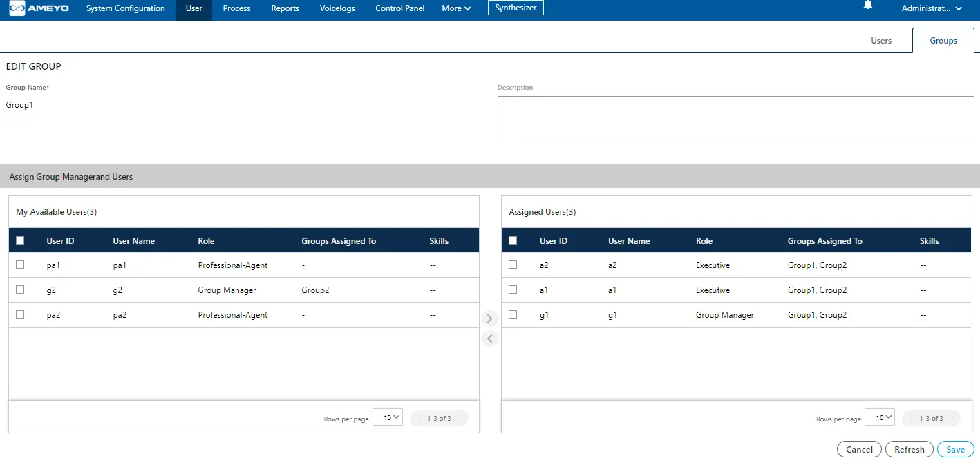Tick the checkbox for assigned user a1
This screenshot has height=465, width=980.
click(x=513, y=290)
